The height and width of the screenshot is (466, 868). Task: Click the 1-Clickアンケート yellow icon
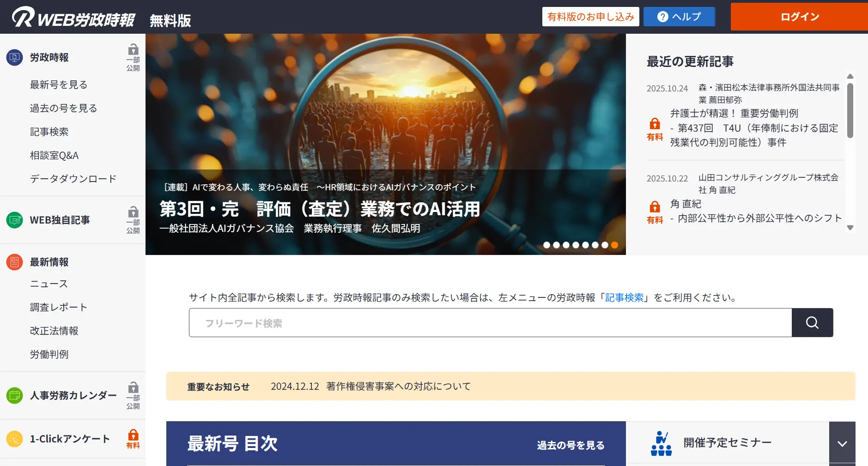coord(15,439)
